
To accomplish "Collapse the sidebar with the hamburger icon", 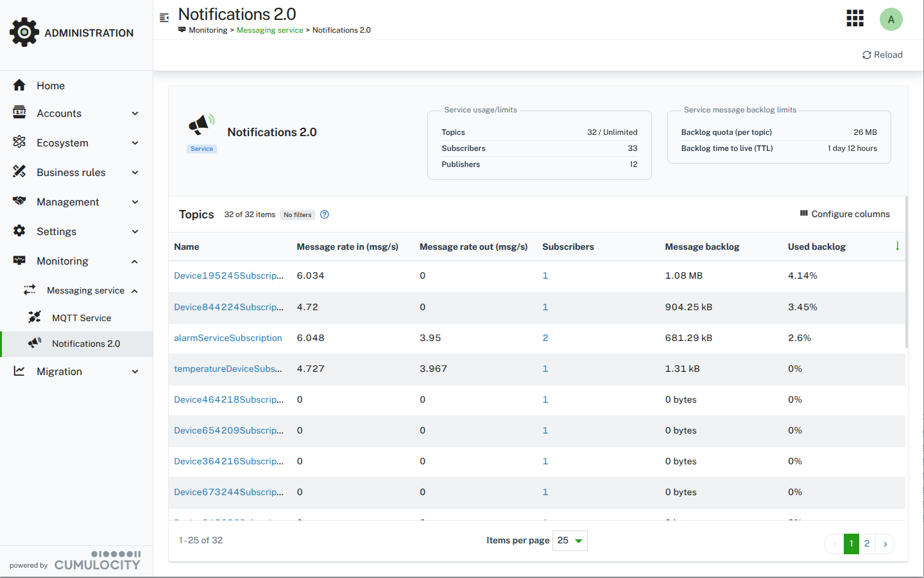I will tap(164, 19).
